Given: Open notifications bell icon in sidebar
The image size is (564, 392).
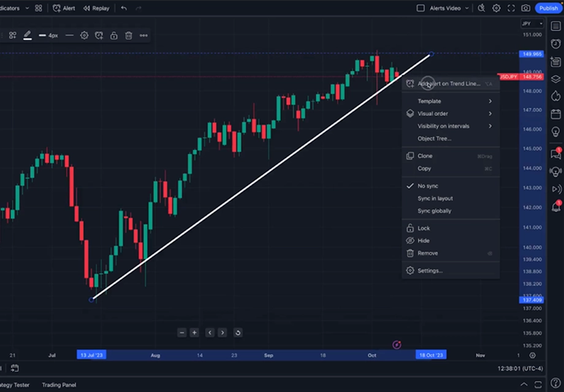Looking at the screenshot, I should tap(556, 206).
